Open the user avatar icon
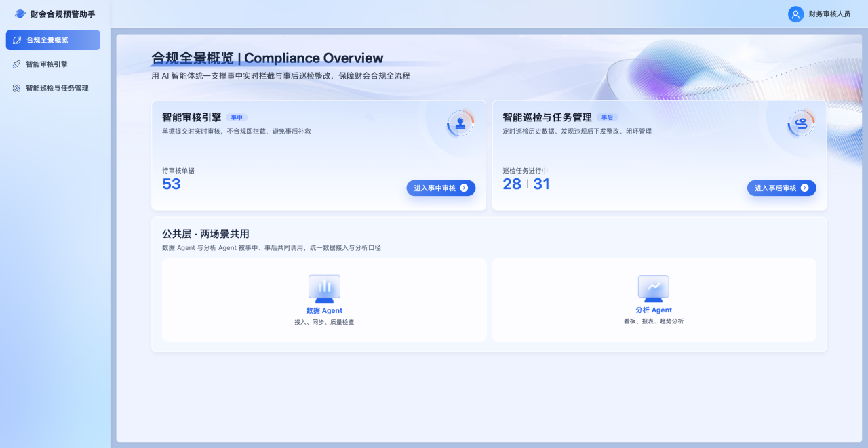The image size is (868, 448). tap(795, 14)
